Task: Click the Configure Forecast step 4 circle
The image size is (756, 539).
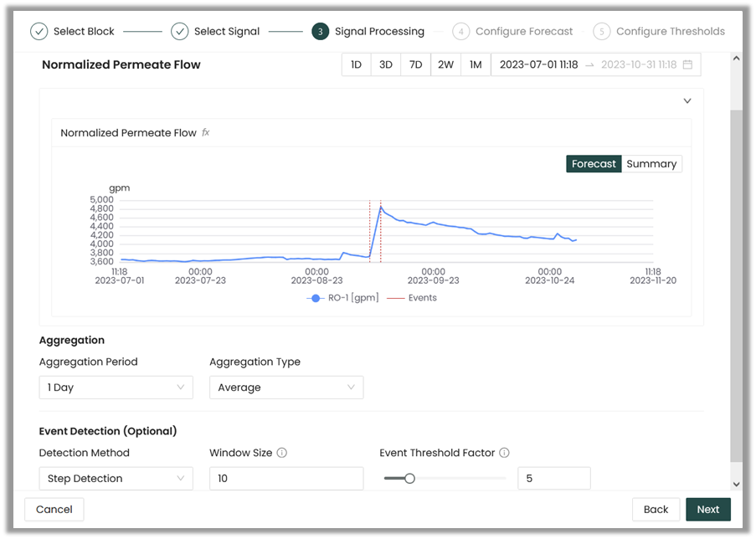Action: click(x=460, y=32)
